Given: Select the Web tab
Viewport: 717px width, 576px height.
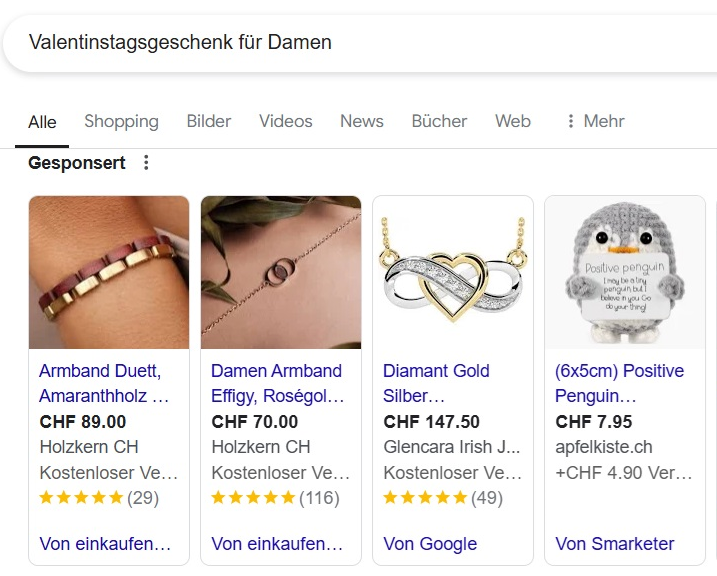Looking at the screenshot, I should tap(513, 121).
